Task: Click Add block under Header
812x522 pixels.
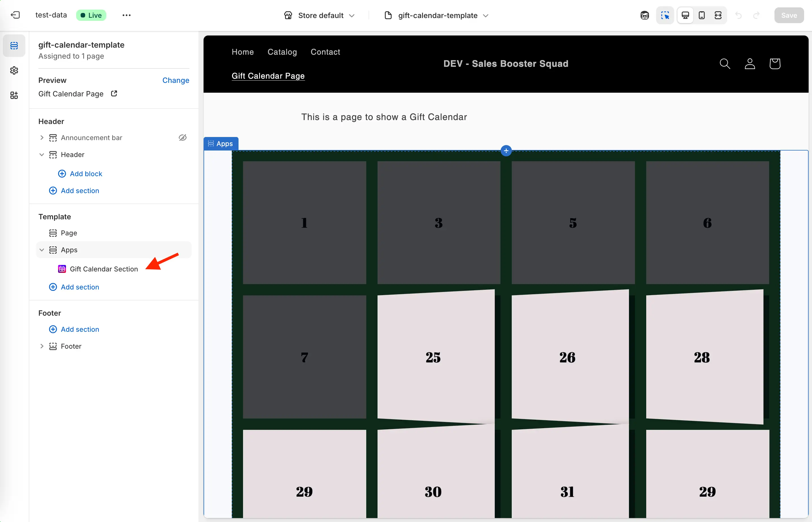Action: 80,174
